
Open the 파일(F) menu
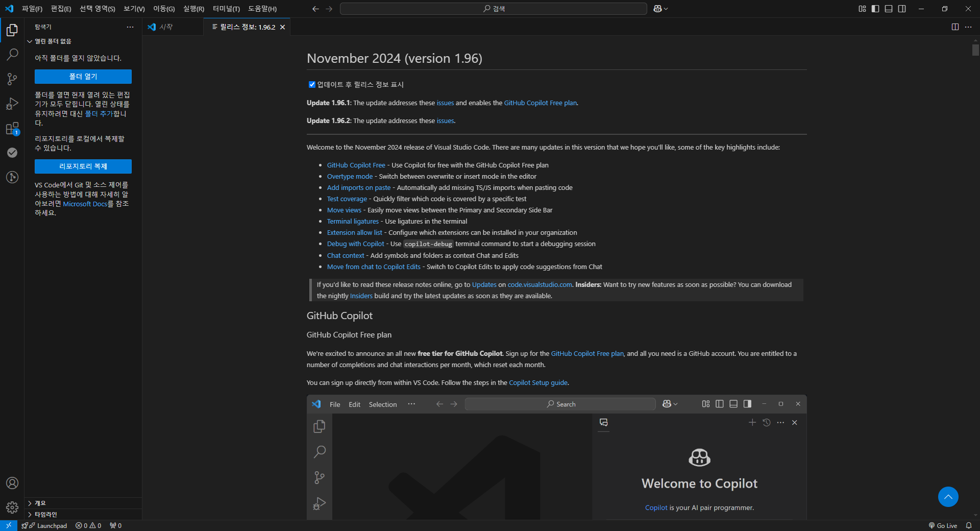[32, 9]
